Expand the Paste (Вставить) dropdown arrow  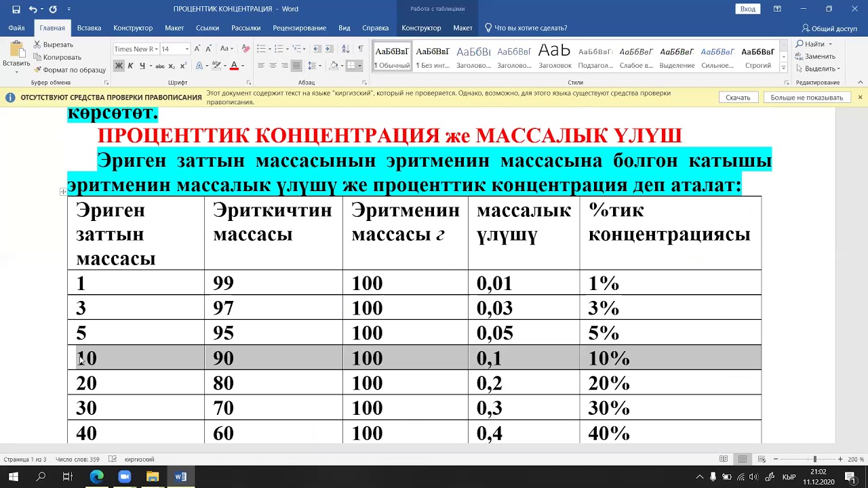(16, 70)
